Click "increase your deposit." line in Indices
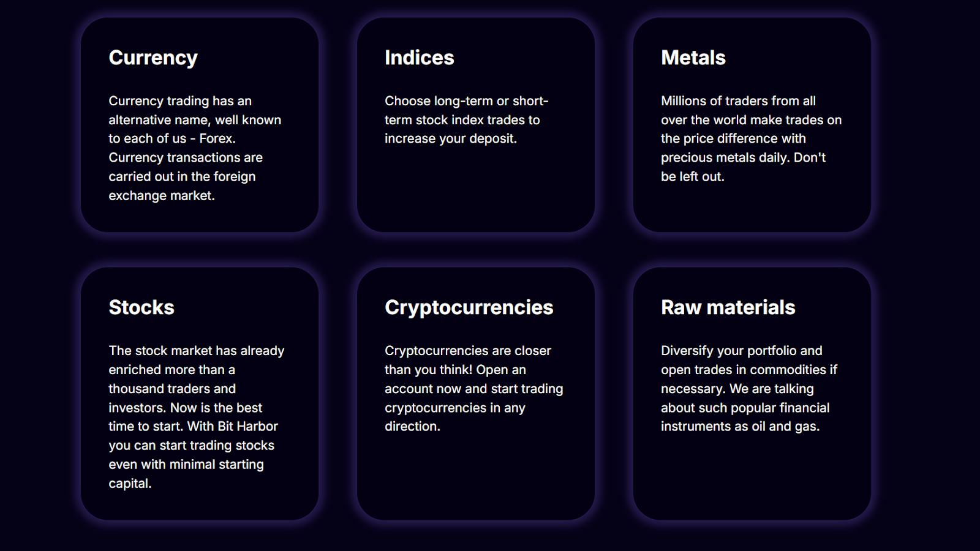 tap(451, 139)
